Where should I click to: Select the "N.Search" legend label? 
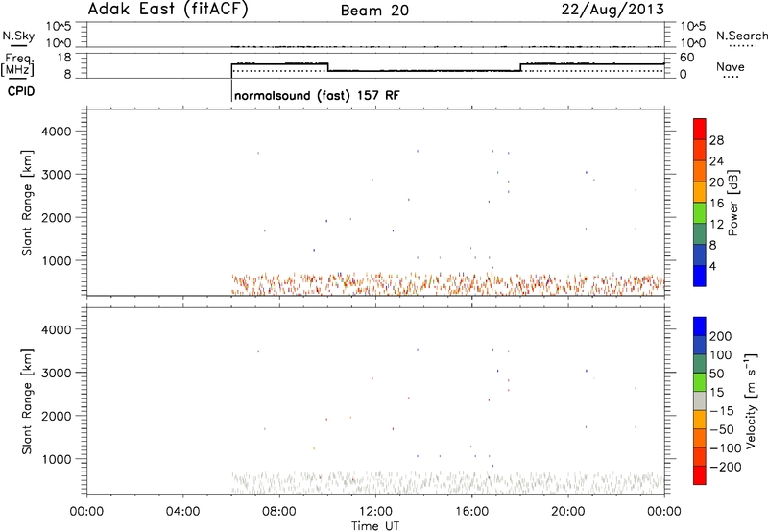[x=741, y=36]
